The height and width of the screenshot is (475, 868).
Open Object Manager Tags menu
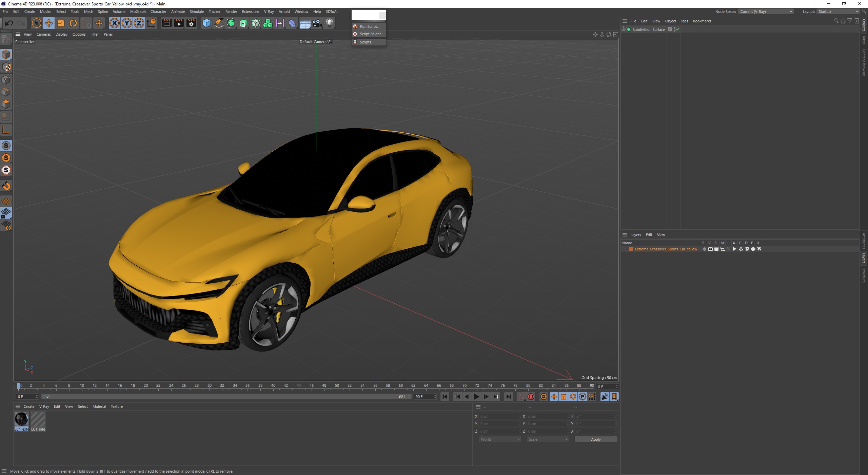(x=684, y=21)
